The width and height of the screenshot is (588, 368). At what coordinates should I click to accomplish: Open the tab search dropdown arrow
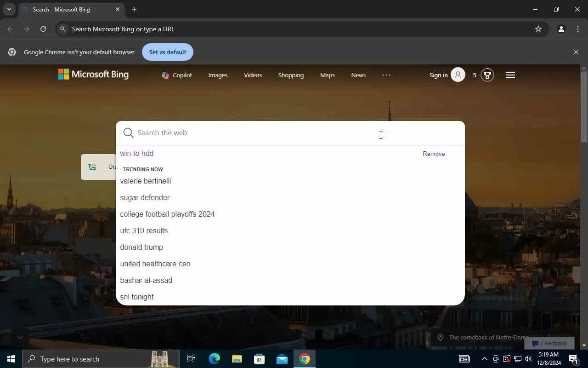(9, 9)
